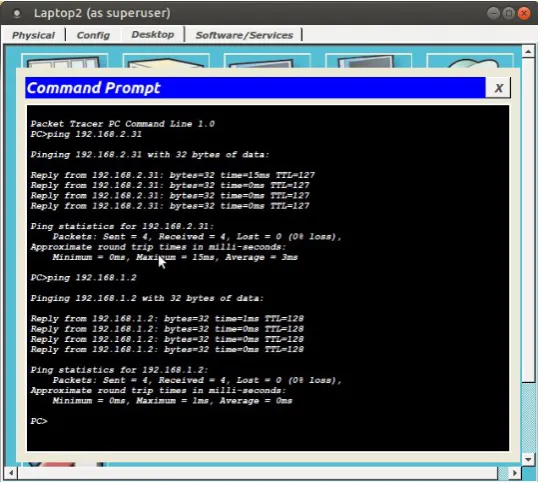
Task: Click the "Maximum = 1ms, Average = 0ms" line
Action: 172,401
